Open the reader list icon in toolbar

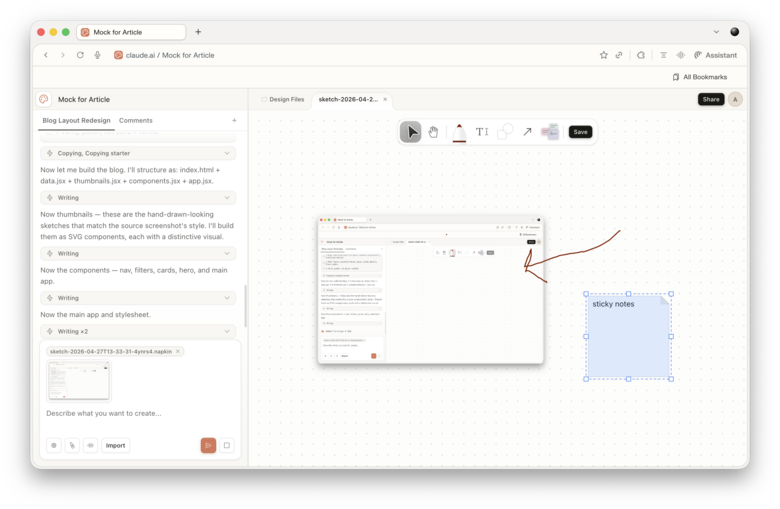click(x=663, y=55)
